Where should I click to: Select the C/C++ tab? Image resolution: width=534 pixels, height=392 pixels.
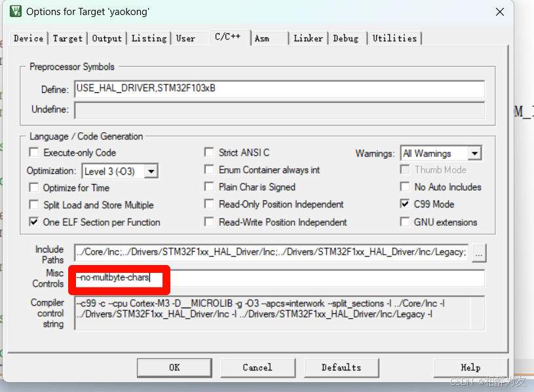point(228,37)
